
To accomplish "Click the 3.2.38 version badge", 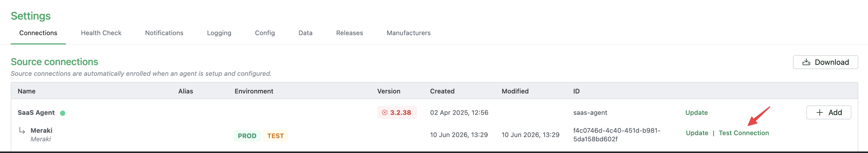I will 397,113.
